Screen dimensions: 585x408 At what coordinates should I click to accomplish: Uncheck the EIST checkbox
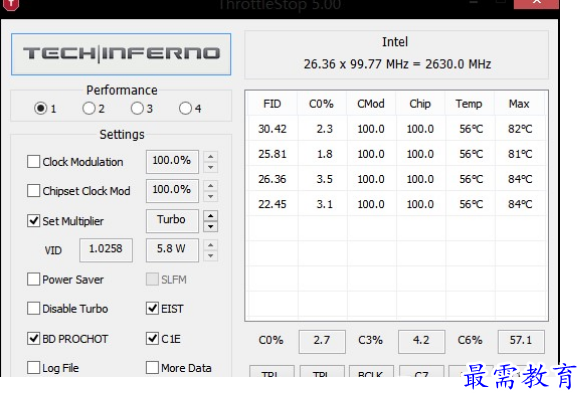click(152, 308)
